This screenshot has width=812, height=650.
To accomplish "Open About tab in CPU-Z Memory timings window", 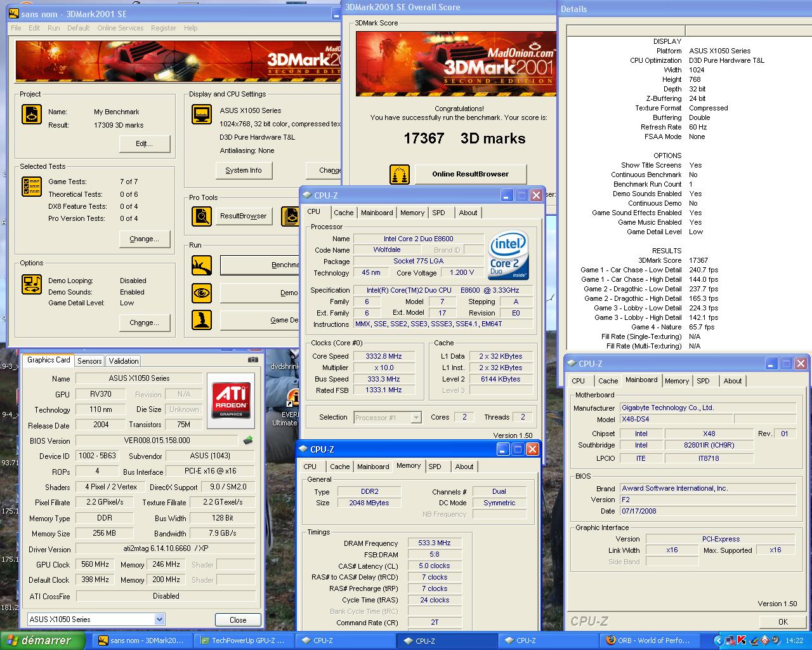I will (464, 467).
